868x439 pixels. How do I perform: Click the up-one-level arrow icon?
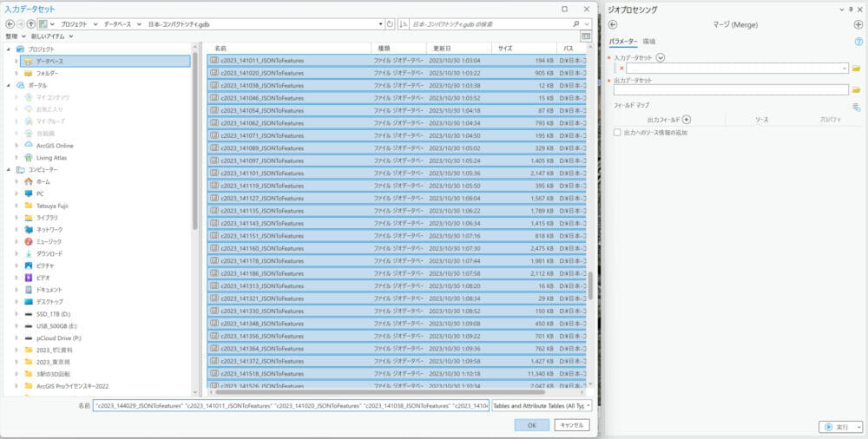[31, 24]
